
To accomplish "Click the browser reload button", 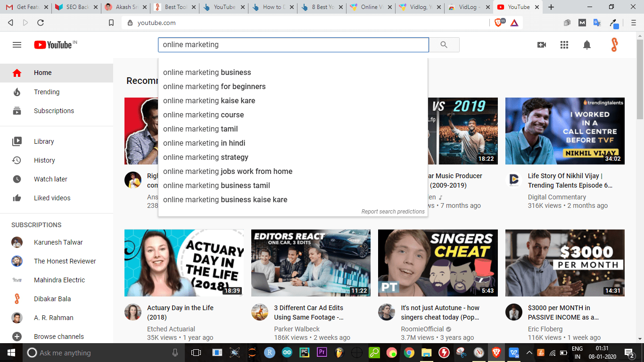I will pos(41,23).
